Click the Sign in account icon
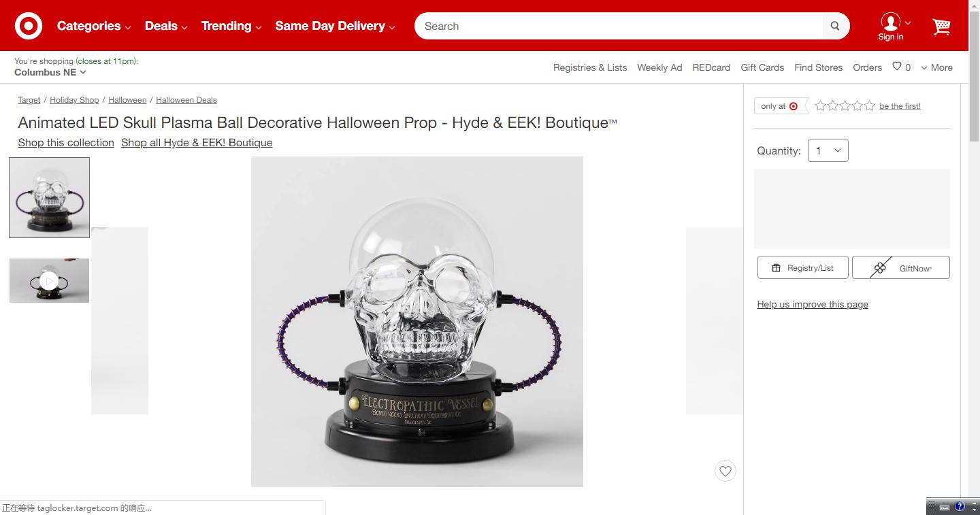Screen dimensions: 980x515 890,27
